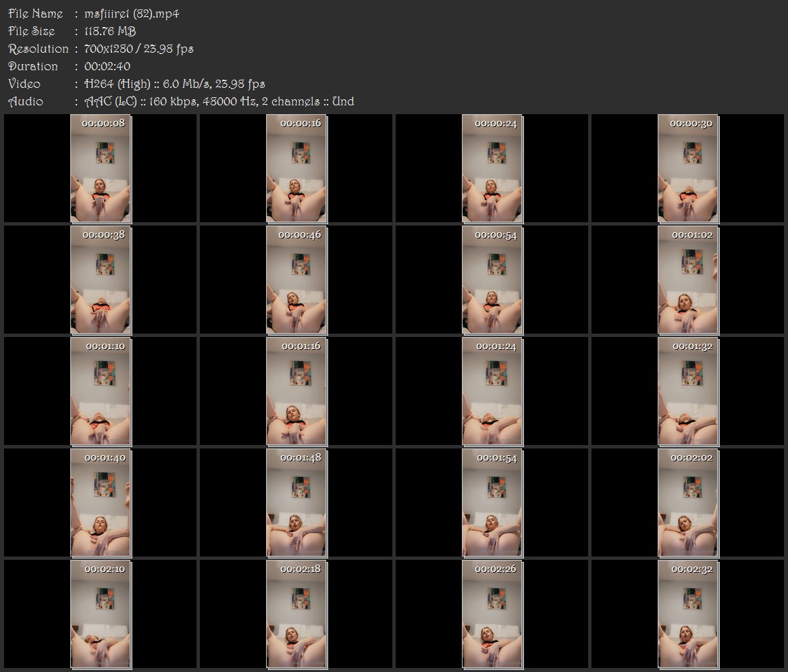Click the "118.76 MB" file size value
788x672 pixels.
click(110, 31)
